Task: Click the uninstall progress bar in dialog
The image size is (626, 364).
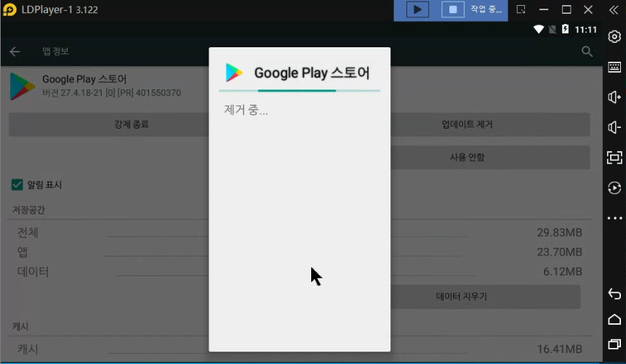Action: [300, 91]
